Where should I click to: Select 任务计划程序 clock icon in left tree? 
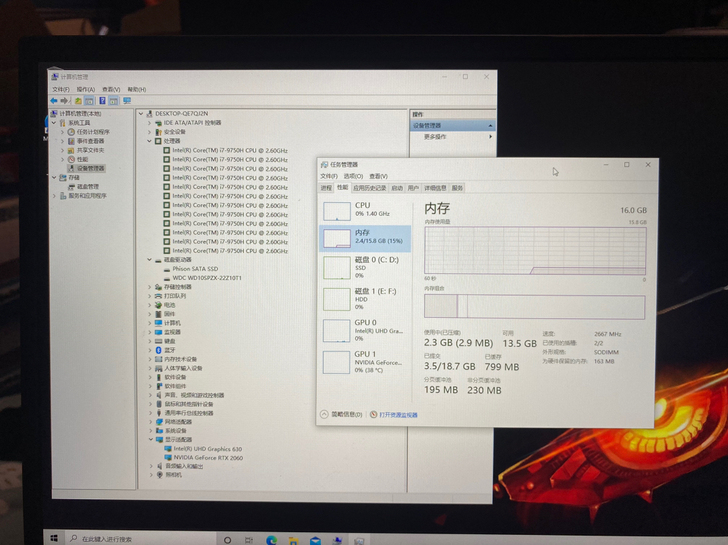71,132
